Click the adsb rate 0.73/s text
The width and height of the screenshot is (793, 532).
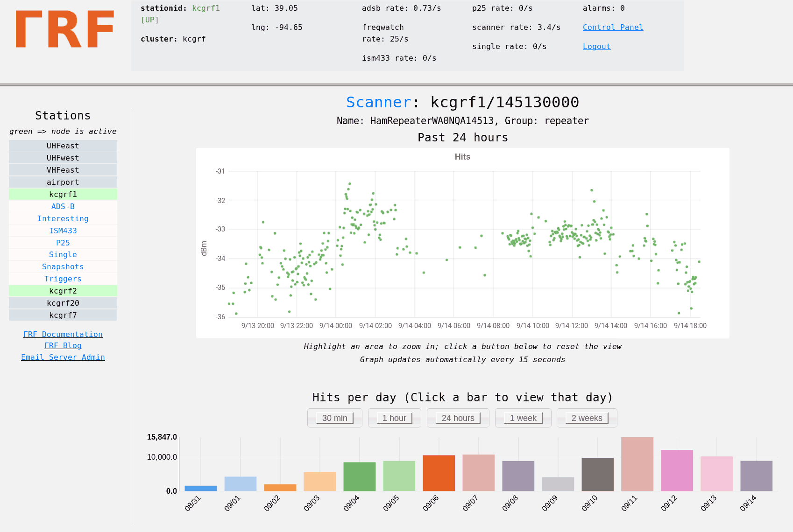[402, 8]
